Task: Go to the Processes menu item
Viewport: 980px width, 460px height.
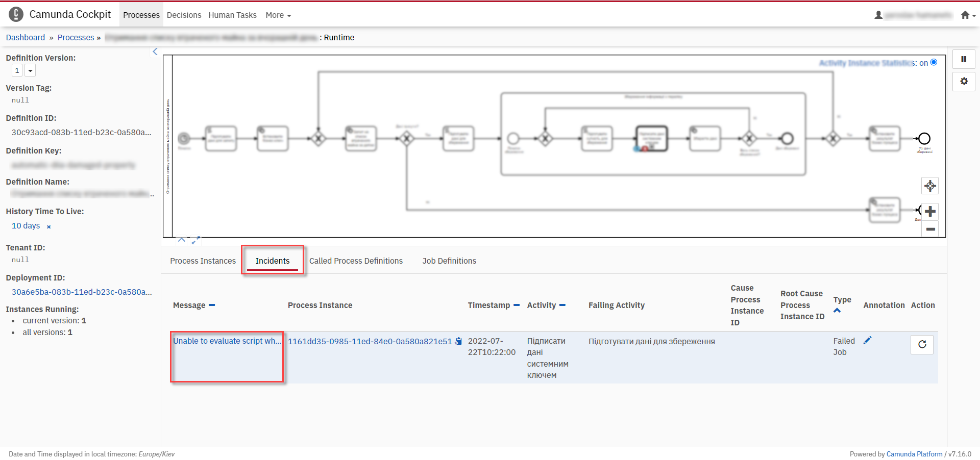Action: coord(141,15)
